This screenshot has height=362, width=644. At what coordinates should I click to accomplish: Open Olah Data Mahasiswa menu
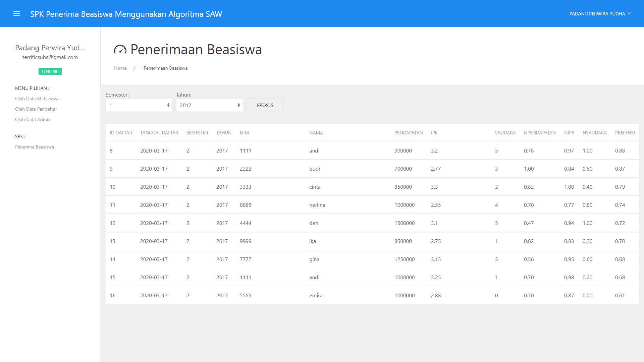coord(37,99)
